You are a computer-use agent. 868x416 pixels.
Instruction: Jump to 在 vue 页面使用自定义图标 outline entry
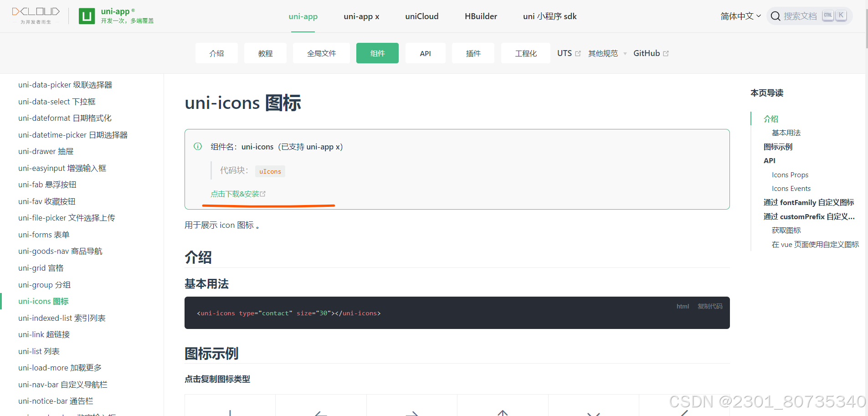tap(815, 244)
